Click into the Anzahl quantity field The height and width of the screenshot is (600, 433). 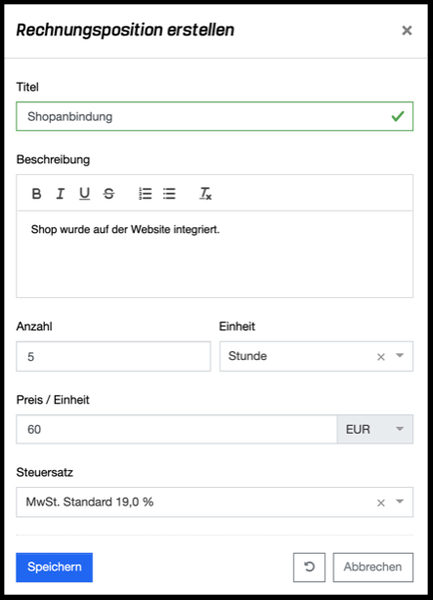click(x=113, y=356)
